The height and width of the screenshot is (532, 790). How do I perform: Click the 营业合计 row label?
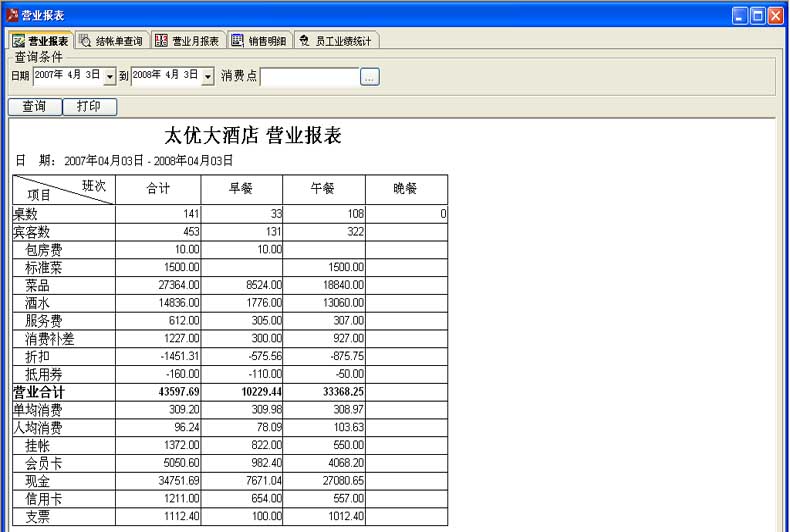click(x=38, y=392)
